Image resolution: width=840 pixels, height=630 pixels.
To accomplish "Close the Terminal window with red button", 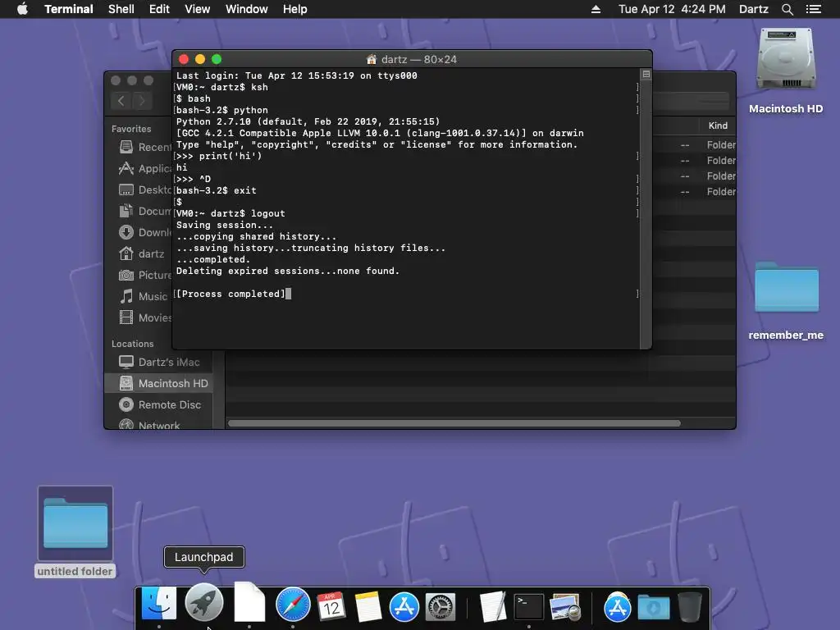I will (x=184, y=59).
